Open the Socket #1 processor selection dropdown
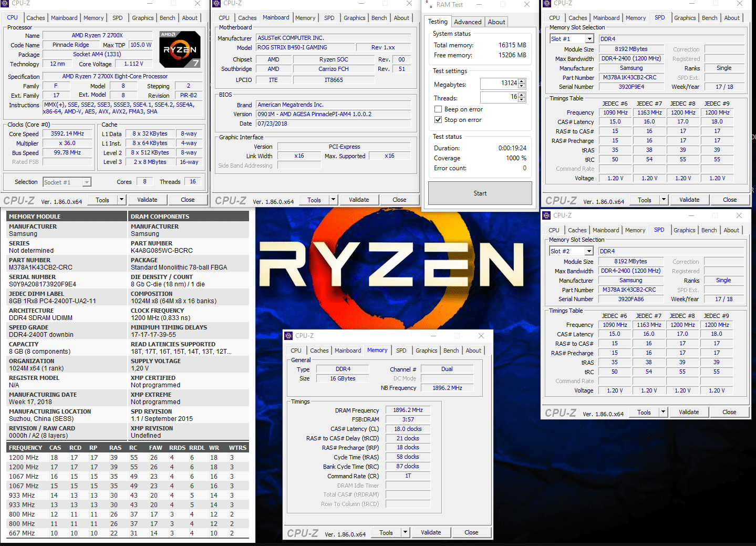The image size is (756, 546). point(87,182)
